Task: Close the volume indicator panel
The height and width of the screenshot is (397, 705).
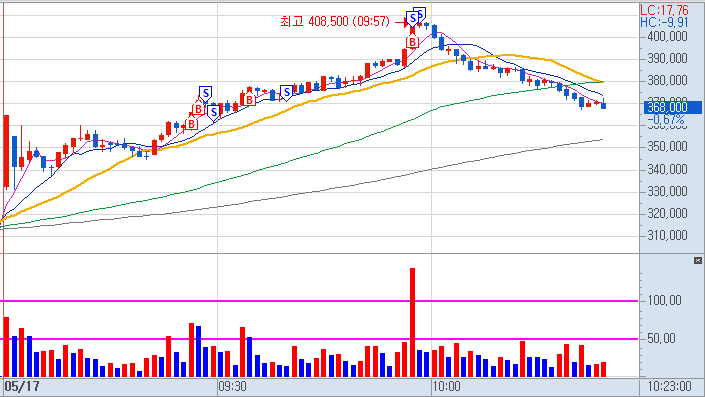Action: coord(697,260)
